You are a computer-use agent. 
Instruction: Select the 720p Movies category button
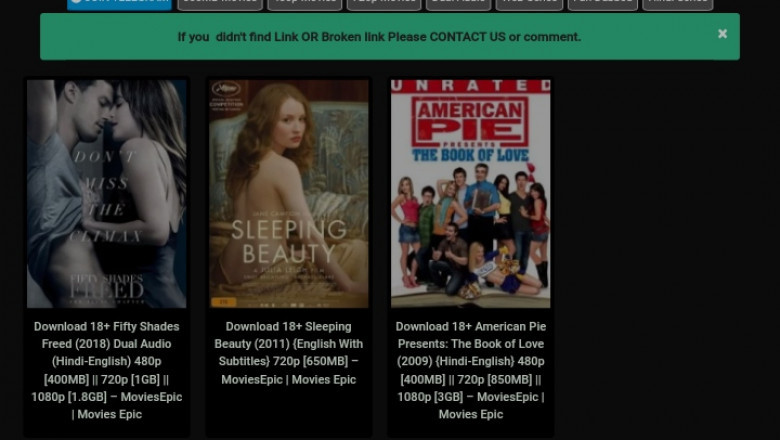(384, 3)
